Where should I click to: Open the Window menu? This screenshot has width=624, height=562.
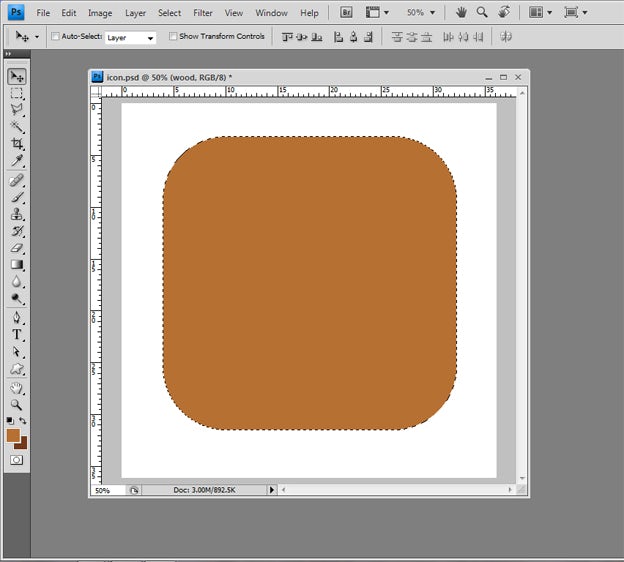(x=271, y=13)
